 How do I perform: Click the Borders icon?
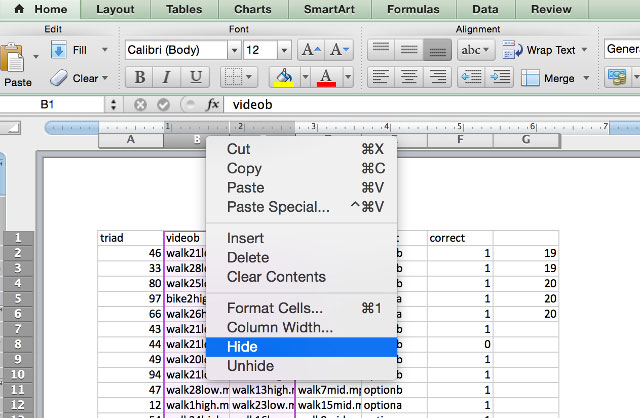click(x=234, y=77)
